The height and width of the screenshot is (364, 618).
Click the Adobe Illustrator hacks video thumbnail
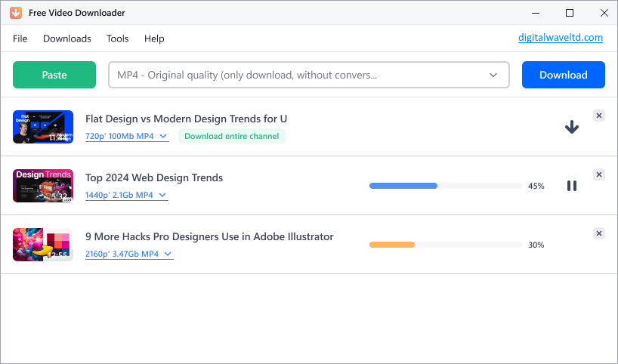(x=43, y=245)
